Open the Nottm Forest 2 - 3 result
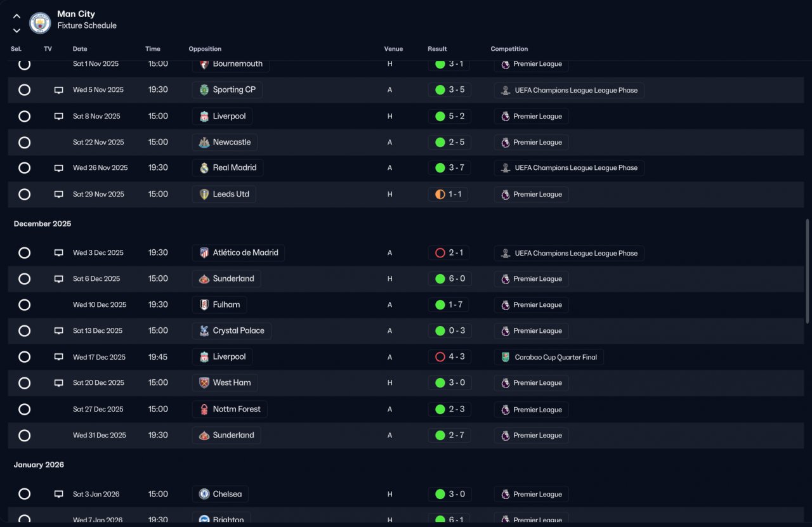The image size is (812, 527). click(x=450, y=410)
